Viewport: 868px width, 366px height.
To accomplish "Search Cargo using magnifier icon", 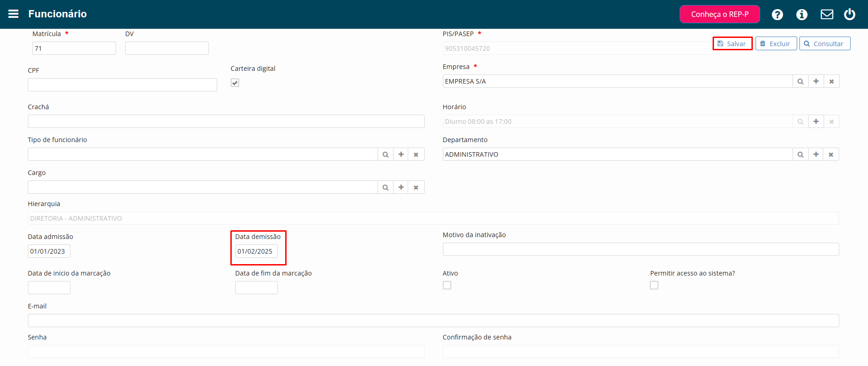I will tap(385, 187).
